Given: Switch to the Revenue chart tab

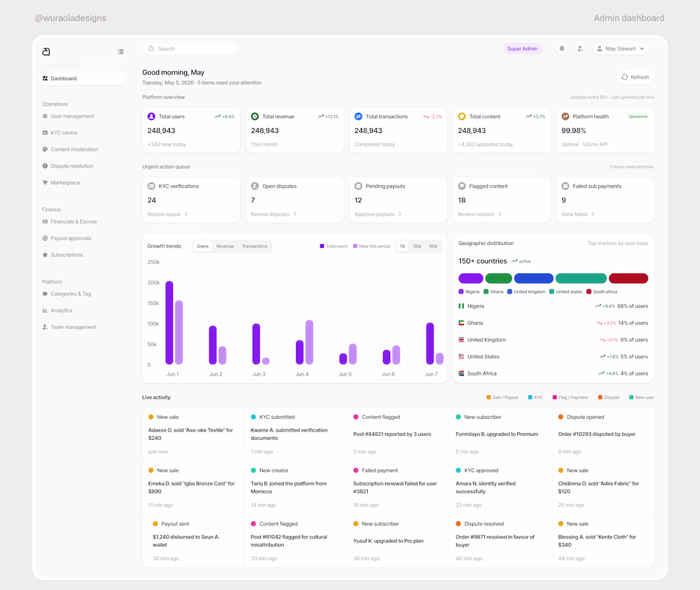Looking at the screenshot, I should point(225,246).
